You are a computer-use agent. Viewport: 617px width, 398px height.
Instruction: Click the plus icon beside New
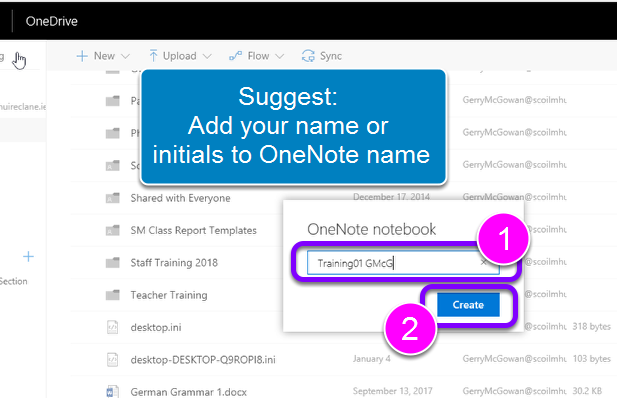click(82, 56)
